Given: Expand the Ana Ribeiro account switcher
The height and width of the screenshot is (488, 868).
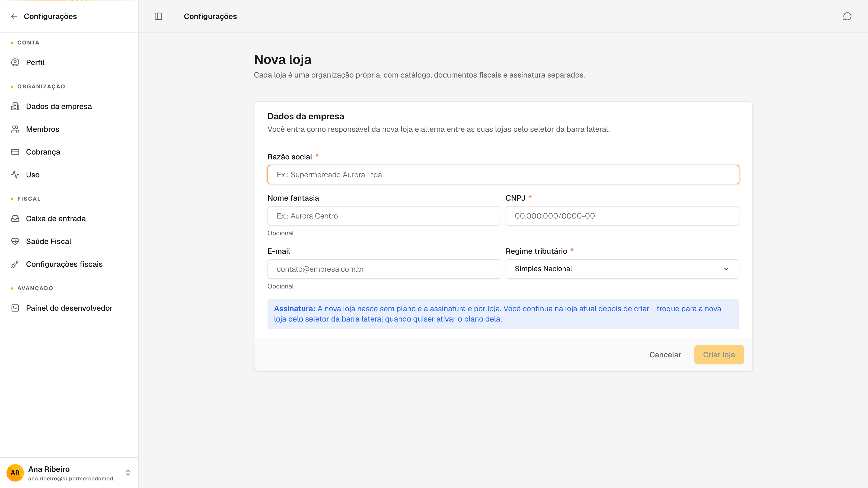Looking at the screenshot, I should click(128, 473).
